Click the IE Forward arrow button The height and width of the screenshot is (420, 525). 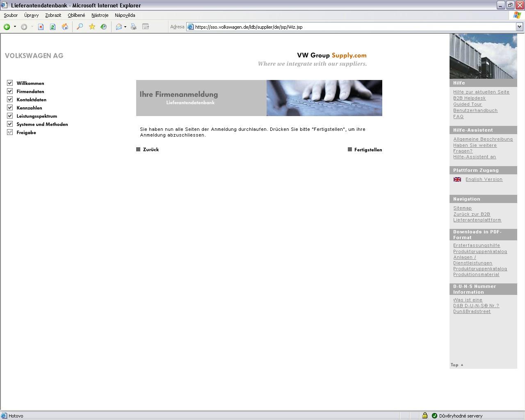[x=24, y=27]
